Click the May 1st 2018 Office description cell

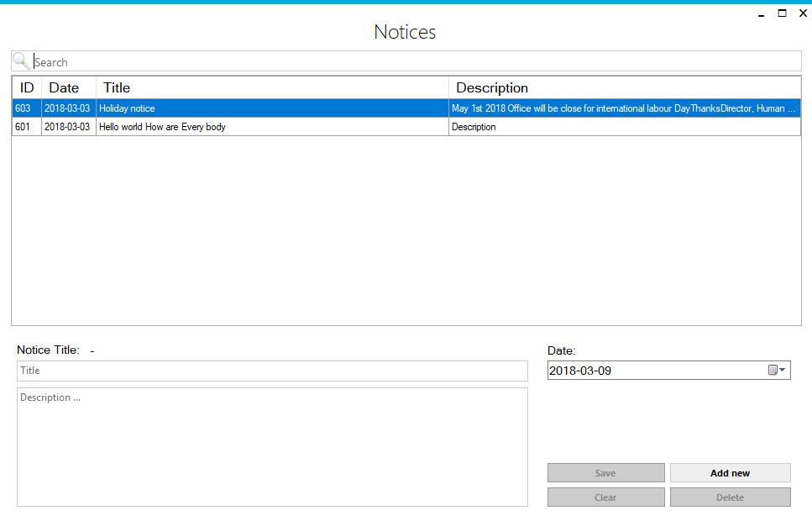625,108
